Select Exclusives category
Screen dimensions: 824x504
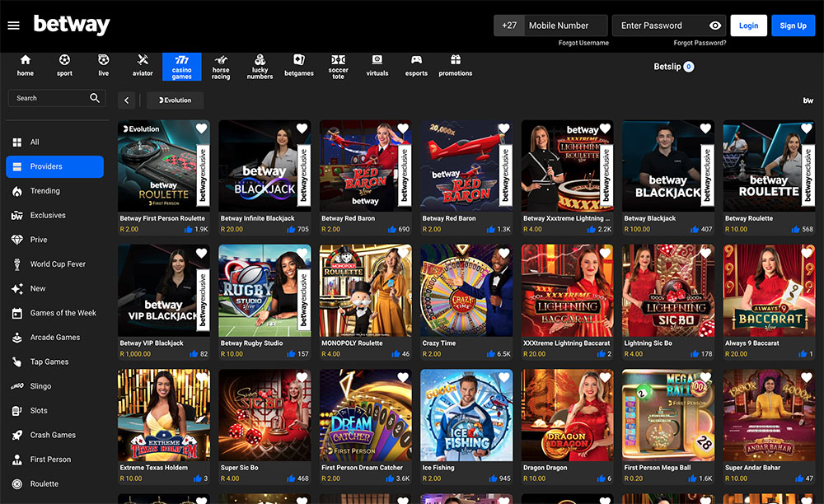pos(54,215)
